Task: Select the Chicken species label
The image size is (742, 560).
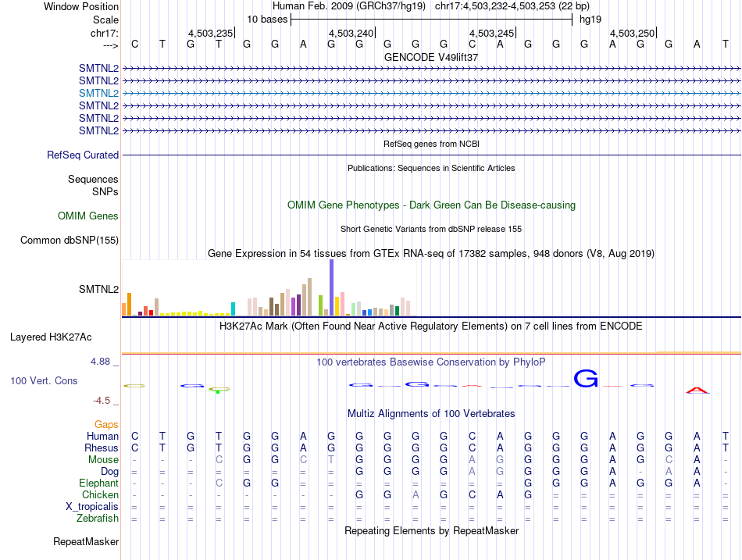Action: tap(100, 494)
